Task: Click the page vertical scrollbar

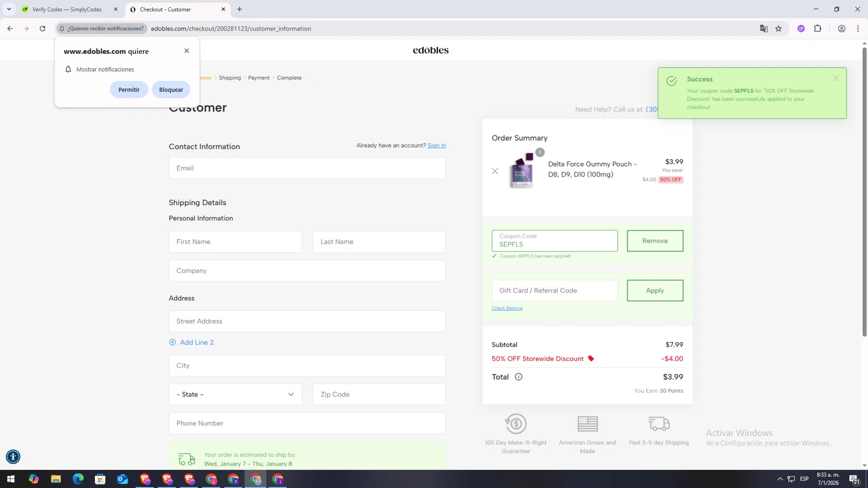Action: [x=865, y=191]
